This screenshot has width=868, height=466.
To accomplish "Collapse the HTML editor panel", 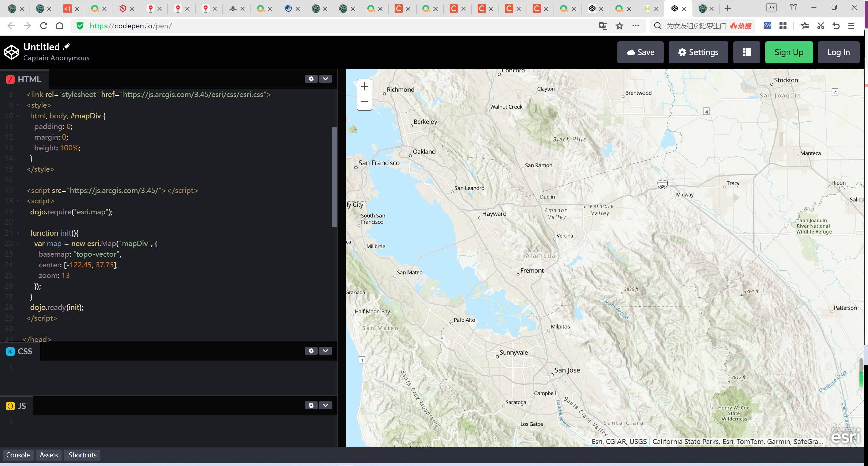I will (325, 79).
